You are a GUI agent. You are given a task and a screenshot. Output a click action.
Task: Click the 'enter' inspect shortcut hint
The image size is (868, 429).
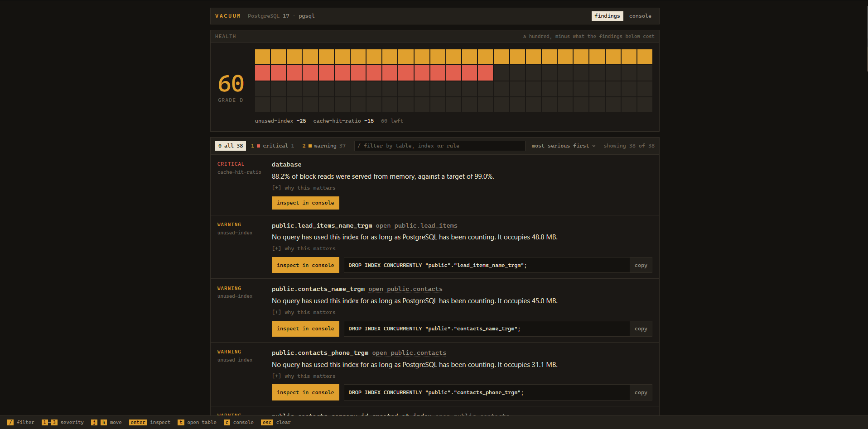138,422
